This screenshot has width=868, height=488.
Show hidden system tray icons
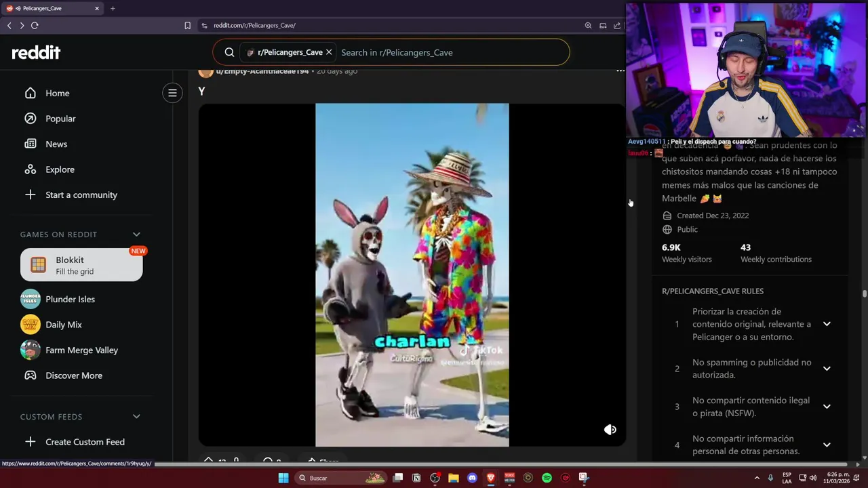click(757, 478)
